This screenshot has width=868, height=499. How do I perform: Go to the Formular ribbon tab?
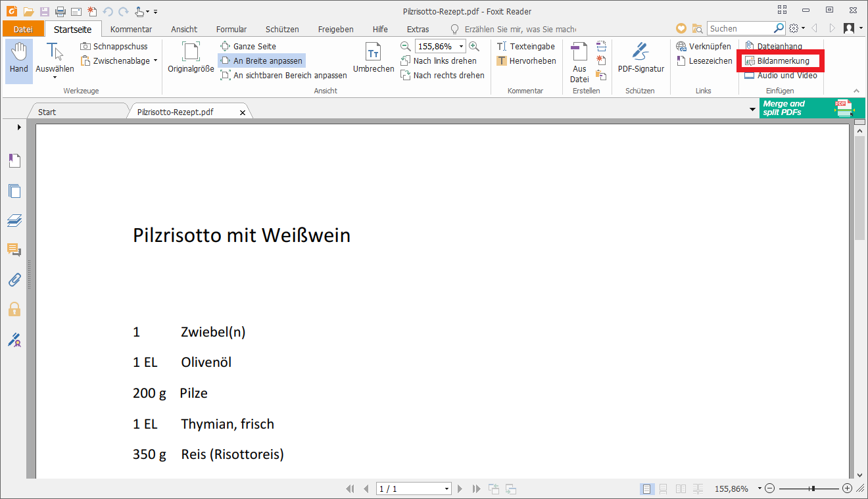pos(231,29)
